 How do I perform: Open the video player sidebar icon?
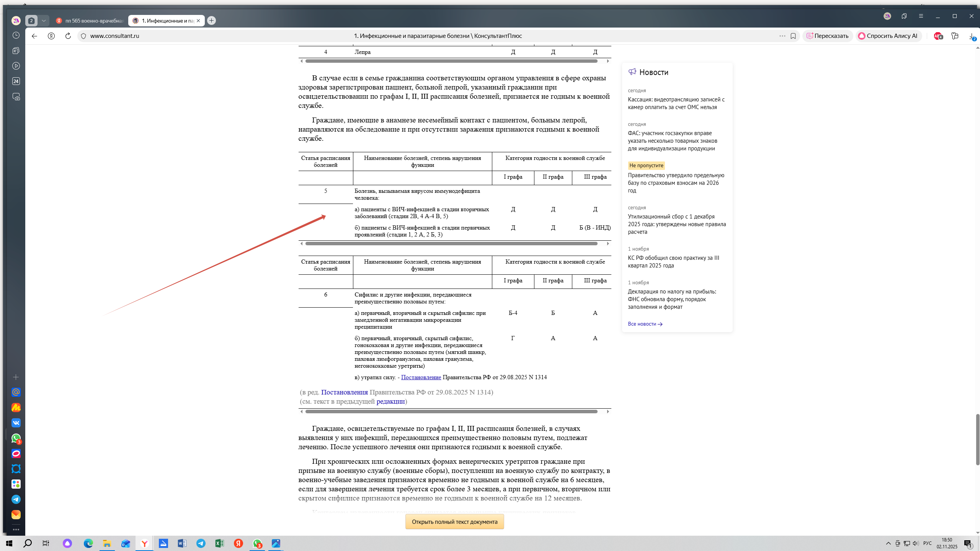point(16,66)
